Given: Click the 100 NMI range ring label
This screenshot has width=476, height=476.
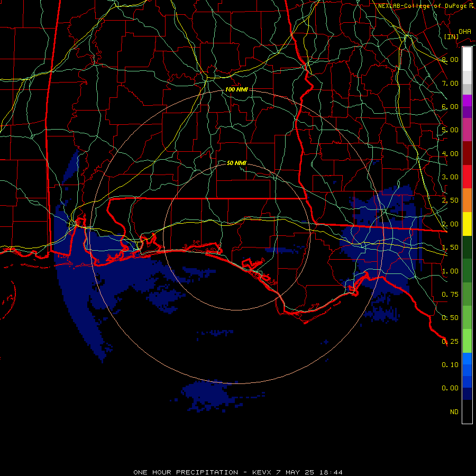Looking at the screenshot, I should click(236, 89).
